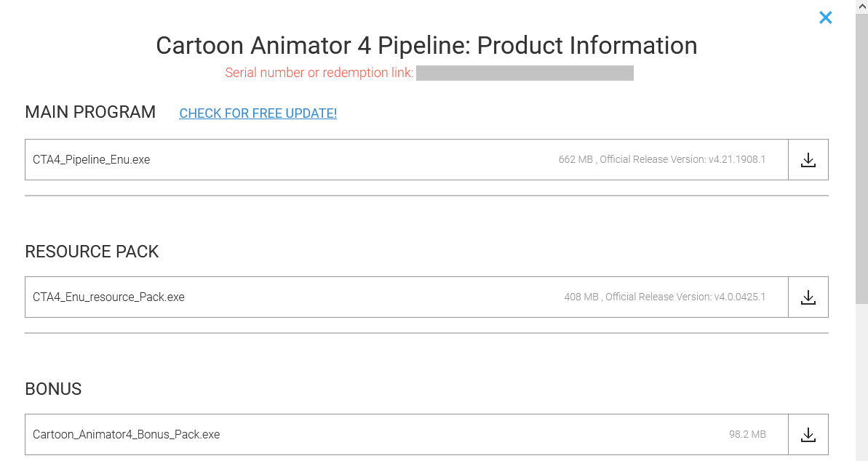Select the greyed-out serial number field
868x461 pixels.
point(525,73)
